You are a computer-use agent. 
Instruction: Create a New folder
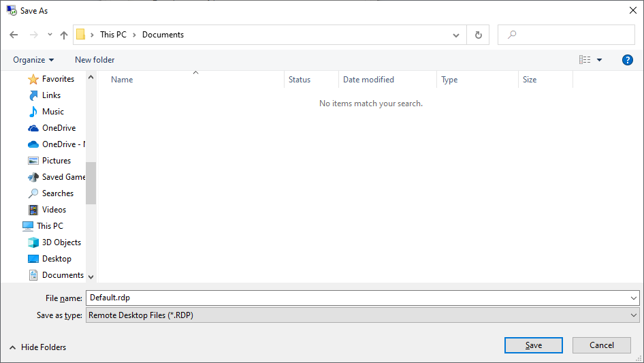click(x=95, y=60)
